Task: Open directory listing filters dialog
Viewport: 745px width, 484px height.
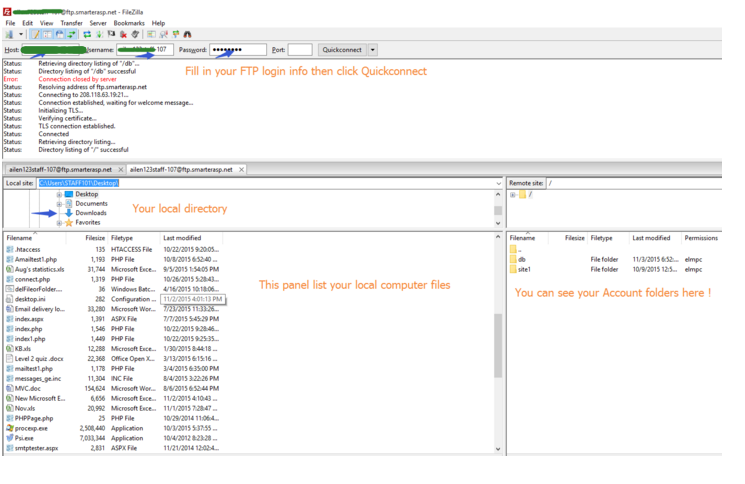Action: tap(151, 34)
